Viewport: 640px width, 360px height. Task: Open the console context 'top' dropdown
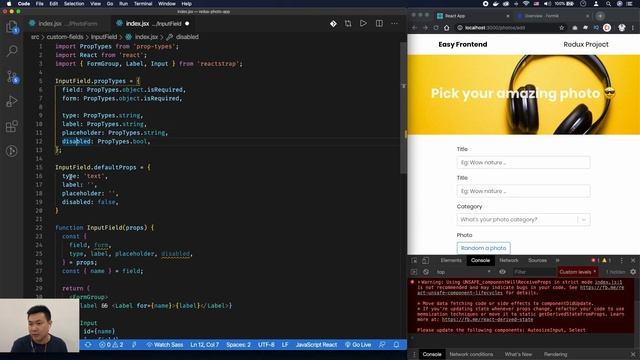point(464,272)
